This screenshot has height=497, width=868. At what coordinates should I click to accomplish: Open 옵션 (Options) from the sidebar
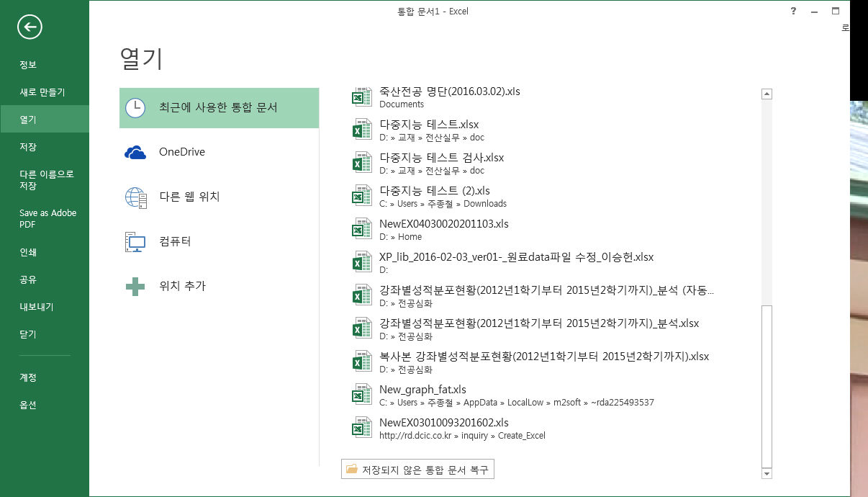[x=45, y=405]
